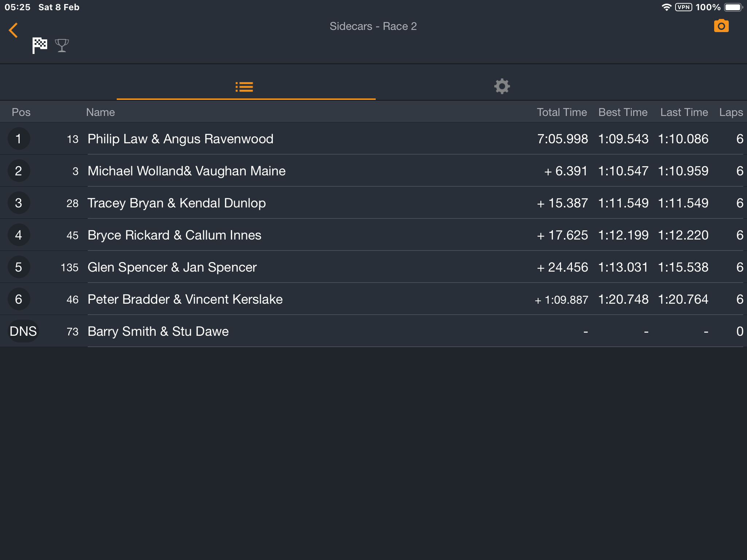Click the Pos column header
The width and height of the screenshot is (747, 560).
(21, 112)
